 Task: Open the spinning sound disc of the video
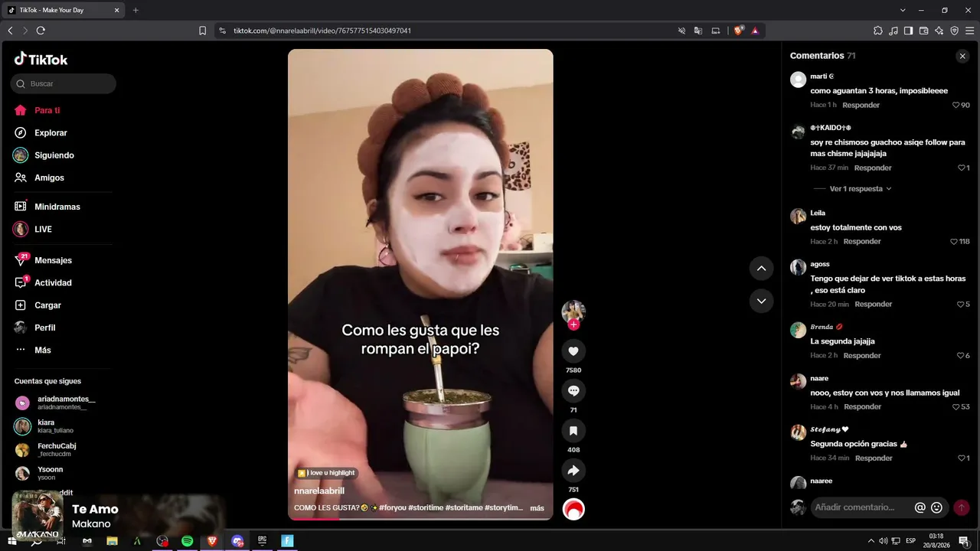click(573, 509)
